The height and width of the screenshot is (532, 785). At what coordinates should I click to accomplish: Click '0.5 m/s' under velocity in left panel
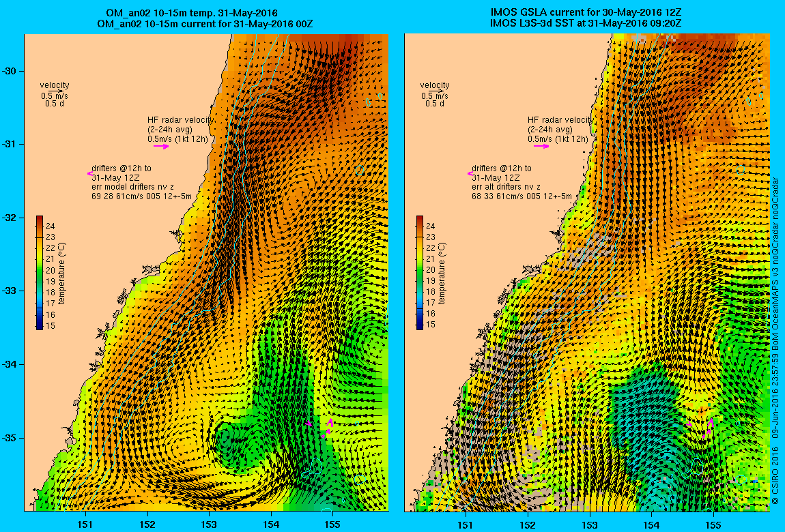coord(55,96)
